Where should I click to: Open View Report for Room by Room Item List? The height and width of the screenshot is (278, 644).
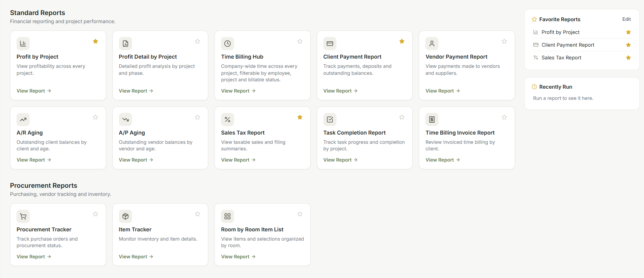point(238,257)
